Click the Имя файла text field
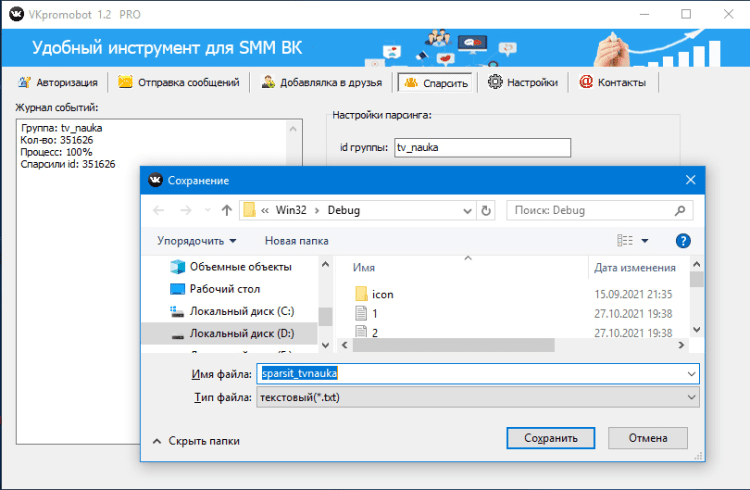The height and width of the screenshot is (490, 750). 471,373
